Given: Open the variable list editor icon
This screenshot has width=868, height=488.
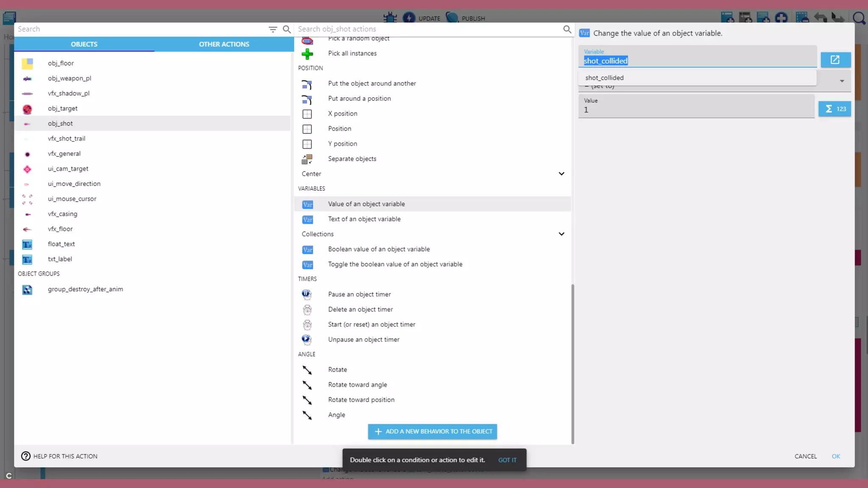Looking at the screenshot, I should (x=835, y=60).
